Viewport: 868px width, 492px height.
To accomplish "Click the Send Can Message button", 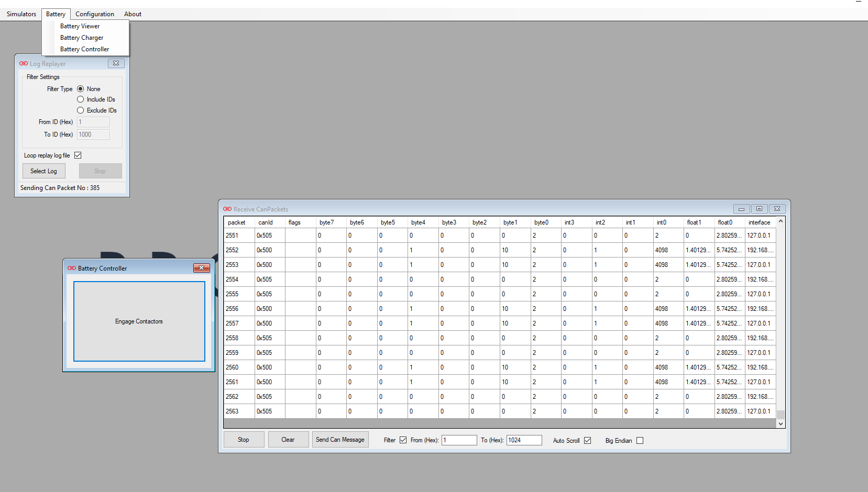I will coord(340,440).
